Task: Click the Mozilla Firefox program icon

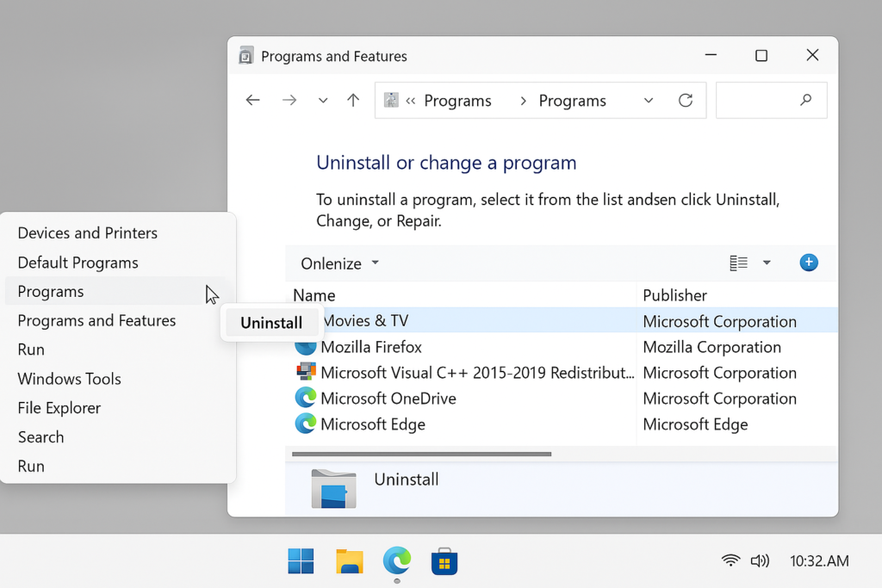Action: 306,347
